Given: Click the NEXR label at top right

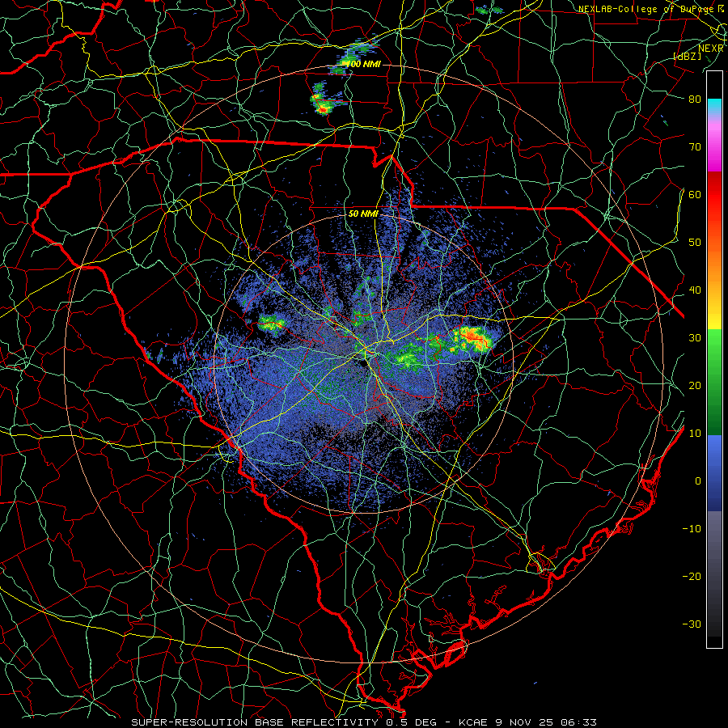Looking at the screenshot, I should coord(711,49).
